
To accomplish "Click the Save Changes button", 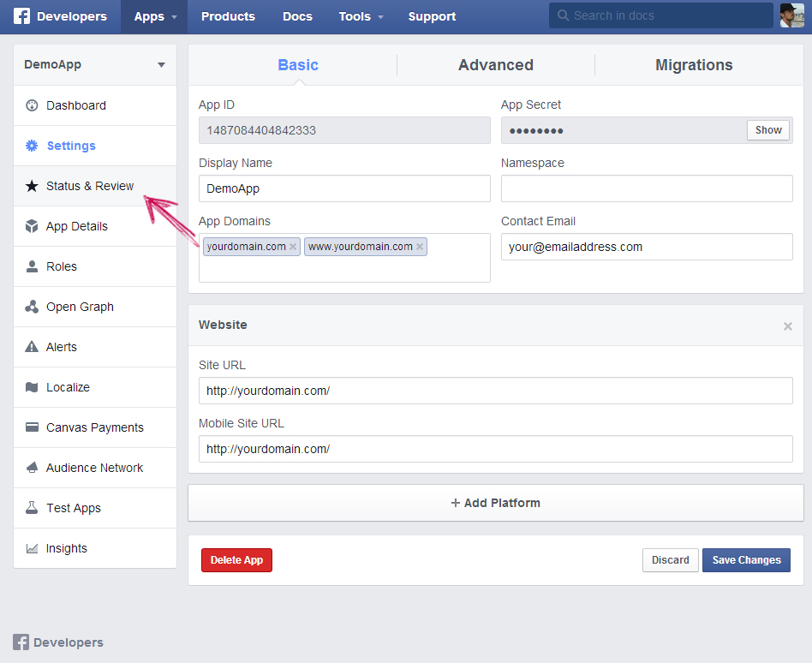I will pyautogui.click(x=746, y=559).
